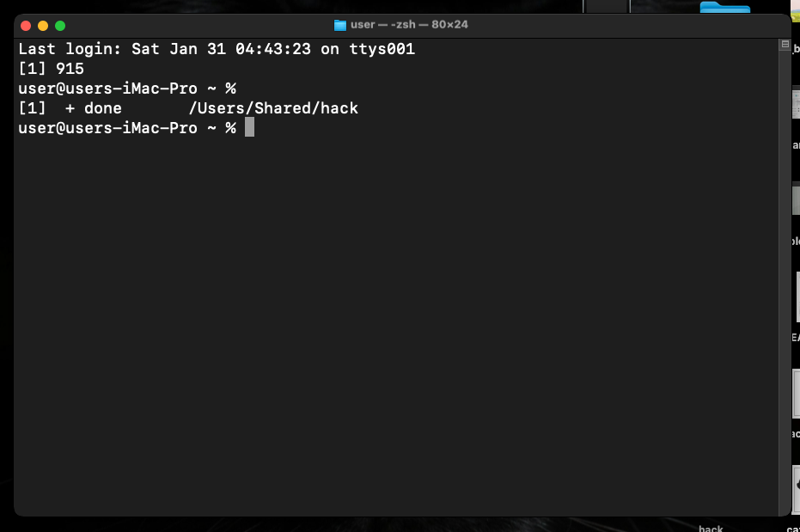
Task: Zoom the Terminal window with the green button
Action: coord(60,26)
